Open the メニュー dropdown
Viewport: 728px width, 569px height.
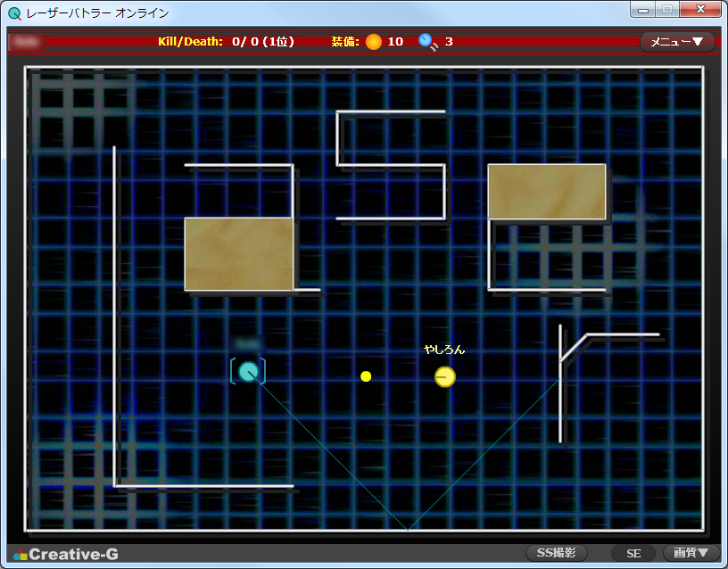pos(677,42)
